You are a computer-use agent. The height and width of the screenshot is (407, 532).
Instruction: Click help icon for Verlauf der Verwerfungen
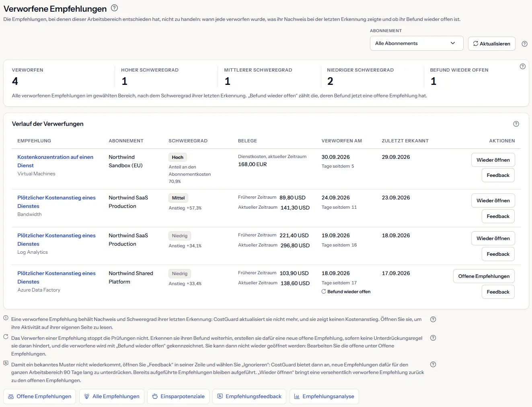coord(516,124)
